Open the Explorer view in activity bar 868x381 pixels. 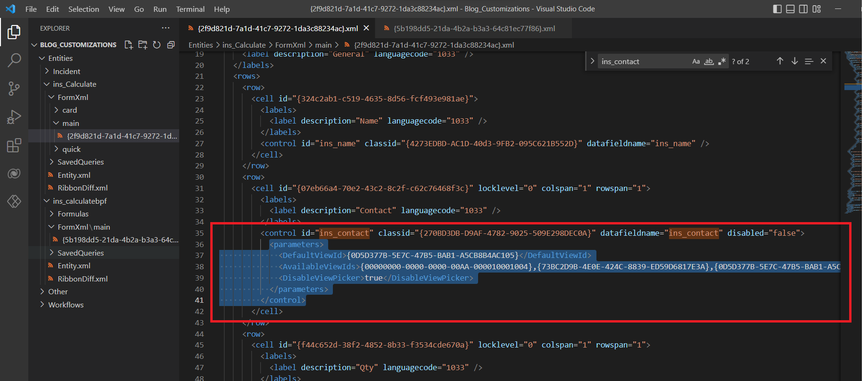(x=14, y=32)
